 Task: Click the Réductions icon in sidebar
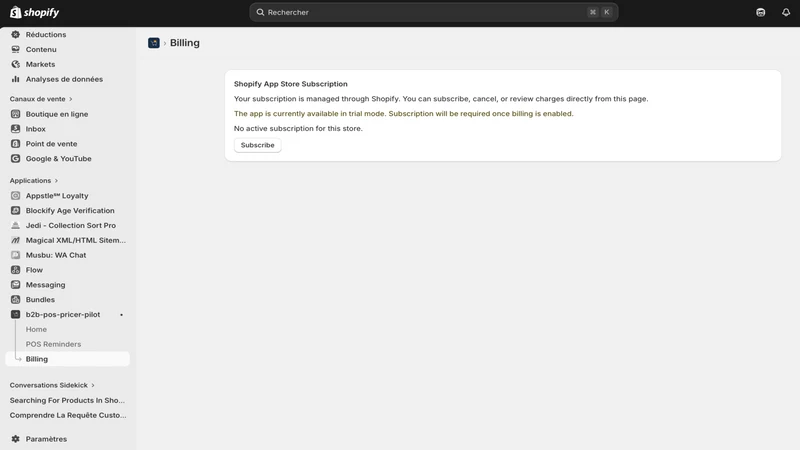(15, 34)
